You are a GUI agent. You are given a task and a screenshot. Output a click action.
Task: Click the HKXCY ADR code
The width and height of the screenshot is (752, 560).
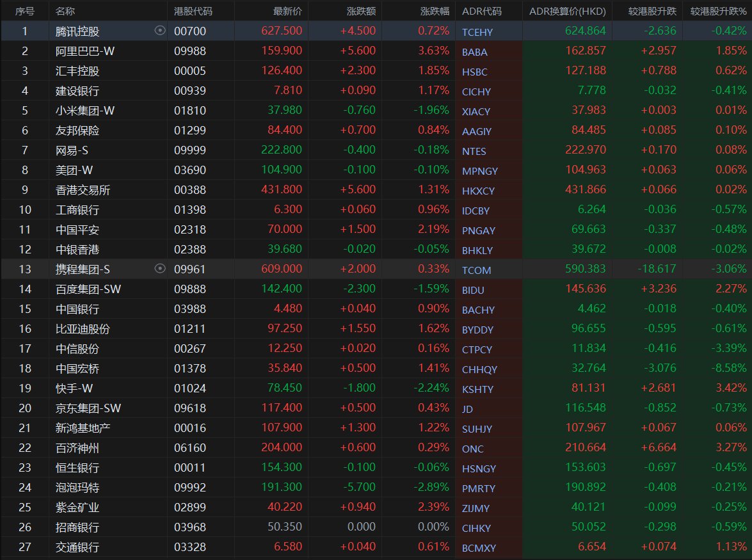pos(478,191)
